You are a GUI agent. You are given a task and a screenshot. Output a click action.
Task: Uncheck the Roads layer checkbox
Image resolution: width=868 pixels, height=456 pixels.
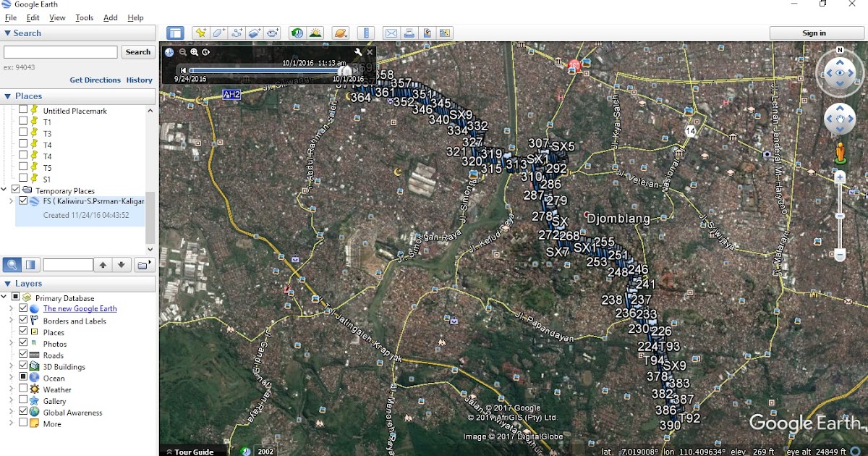(x=23, y=355)
